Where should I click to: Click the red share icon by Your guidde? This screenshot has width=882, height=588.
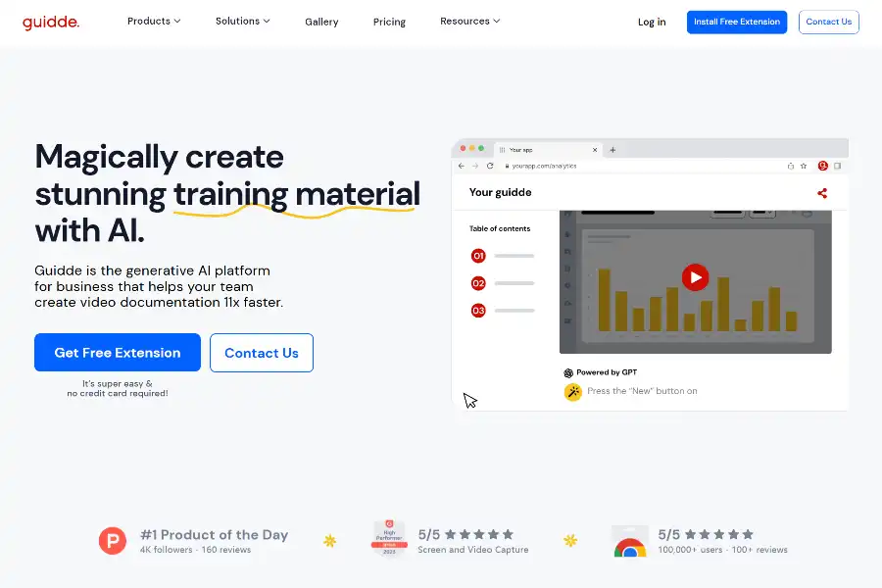[822, 193]
